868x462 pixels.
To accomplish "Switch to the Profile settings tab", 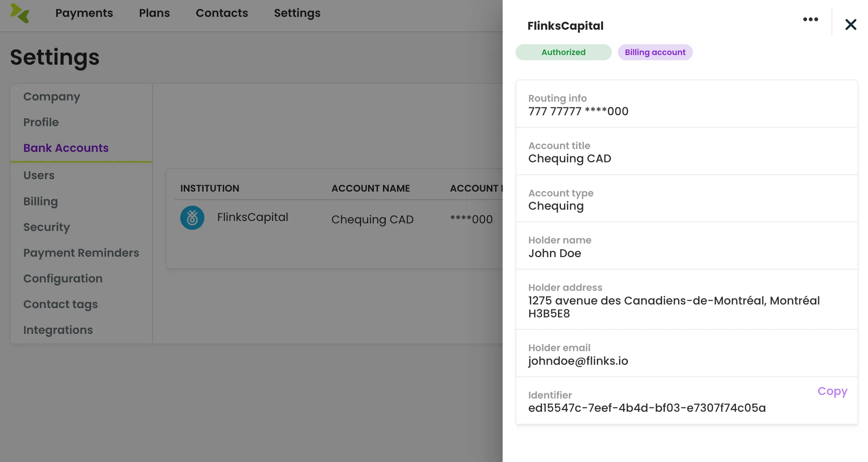I will pos(41,122).
